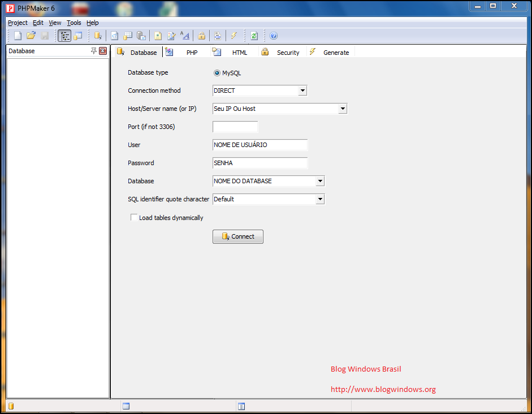Expand the SQL identifier quote character dropdown

point(320,199)
